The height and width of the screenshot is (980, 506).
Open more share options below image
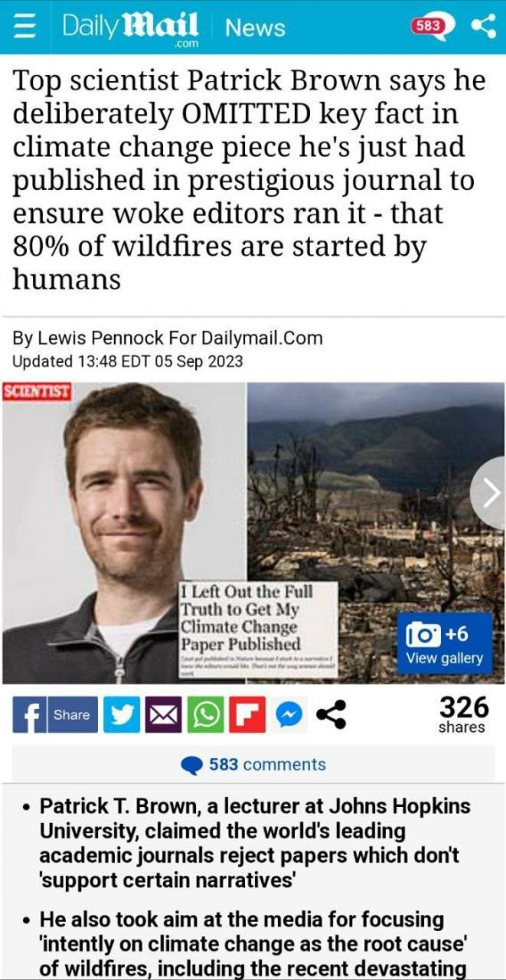click(x=331, y=714)
